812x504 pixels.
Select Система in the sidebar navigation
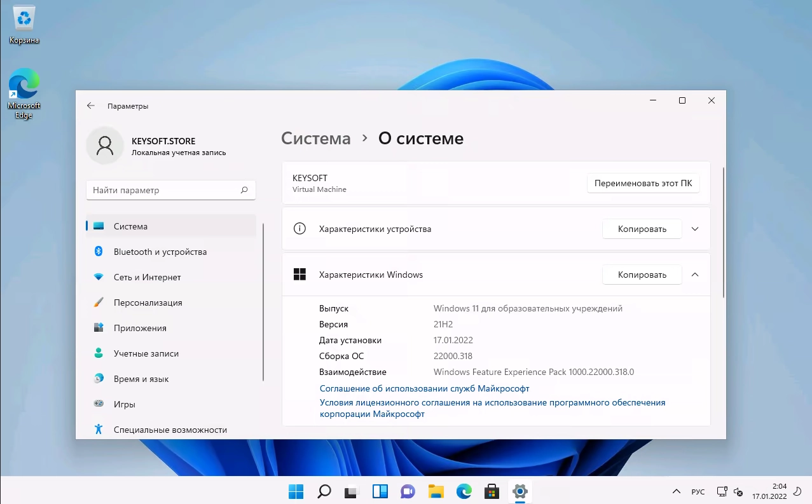pyautogui.click(x=131, y=226)
